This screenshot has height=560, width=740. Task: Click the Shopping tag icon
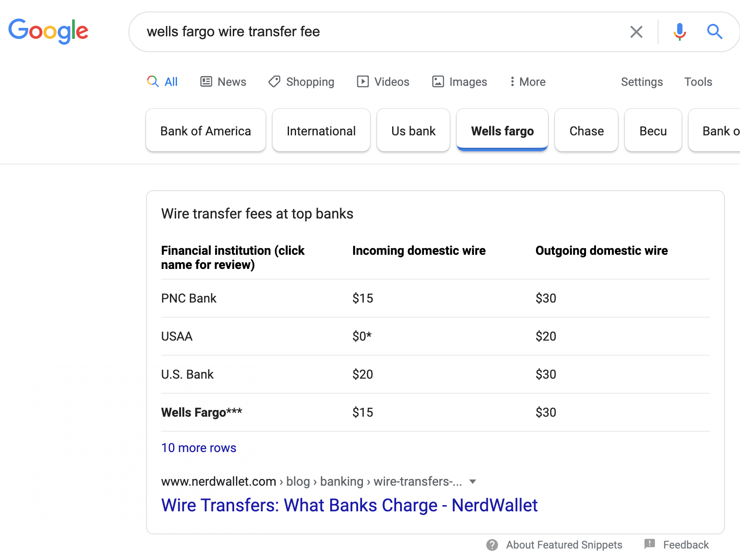[274, 81]
